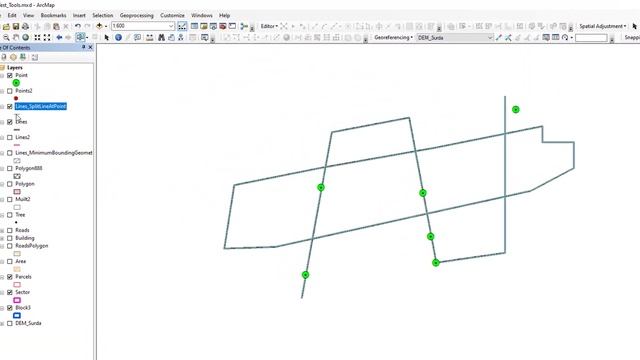The height and width of the screenshot is (360, 640).
Task: Expand the Building layer tree node
Action: (2, 238)
